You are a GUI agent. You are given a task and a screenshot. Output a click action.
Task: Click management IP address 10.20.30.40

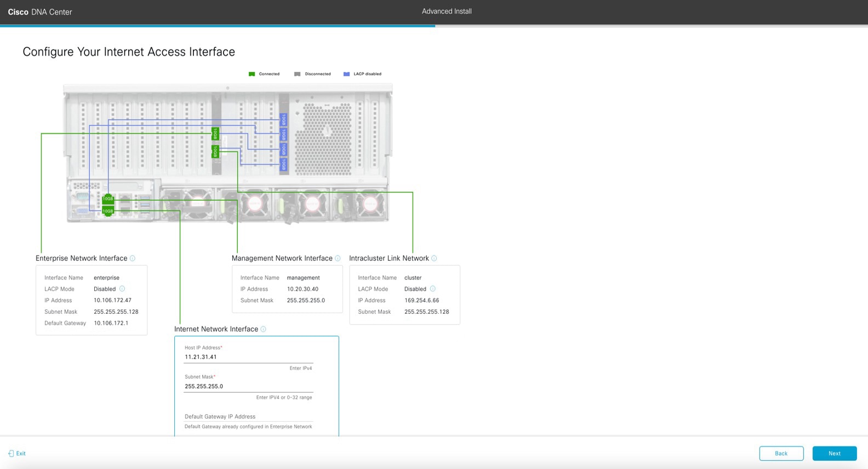point(302,289)
